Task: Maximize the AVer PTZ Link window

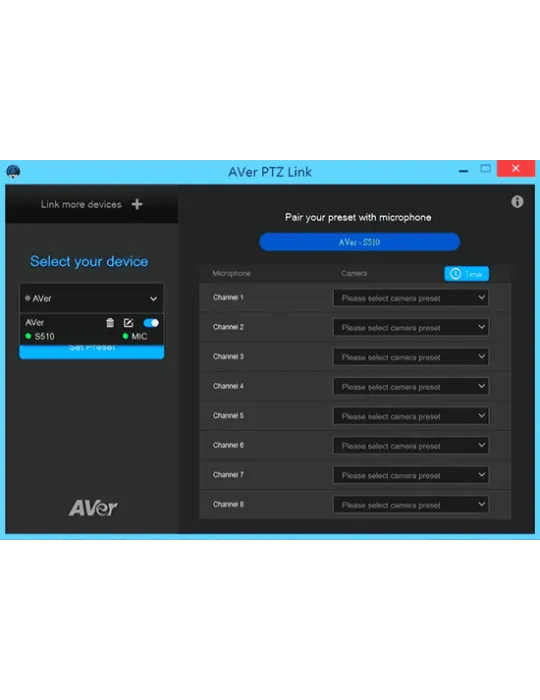Action: [486, 168]
